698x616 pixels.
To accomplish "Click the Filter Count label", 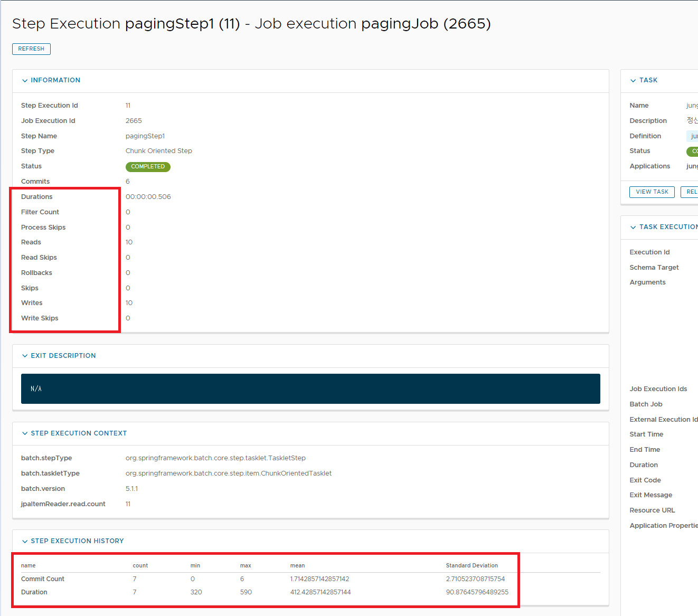I will pos(40,212).
